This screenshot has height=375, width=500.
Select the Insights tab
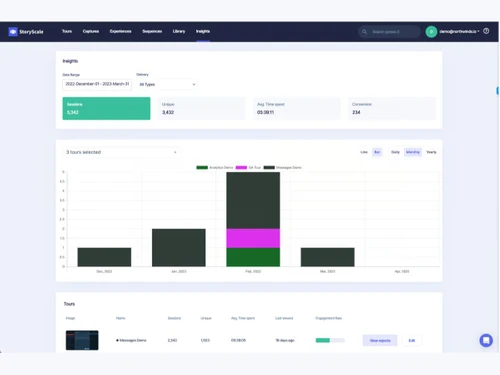coord(203,31)
